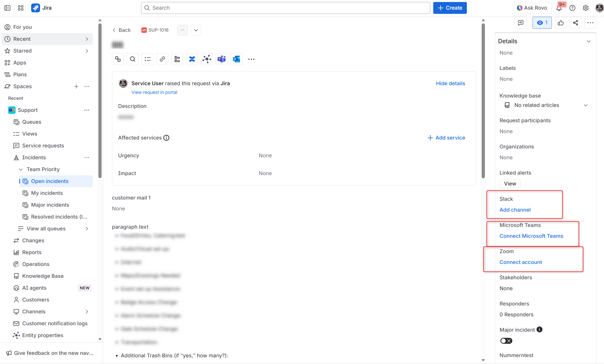Screen dimensions: 604x364
Task: Toggle the watch eye button
Action: pyautogui.click(x=542, y=23)
